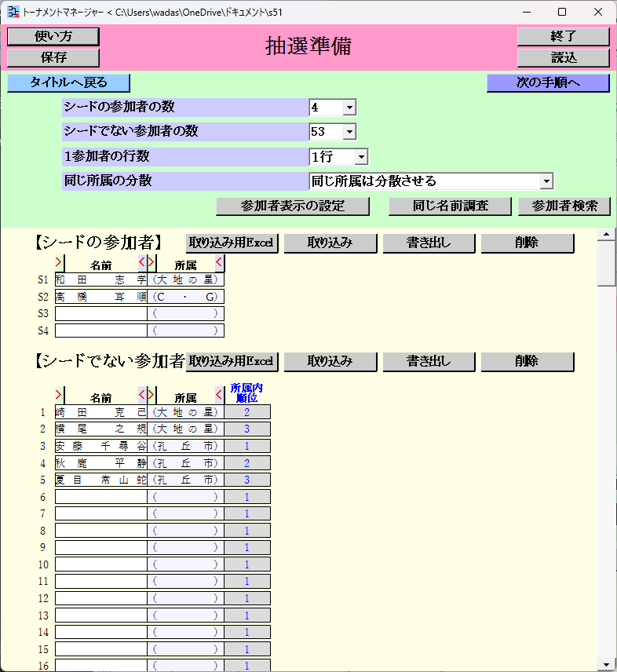The height and width of the screenshot is (672, 617).
Task: Click scrollbar up arrow
Action: 606,234
